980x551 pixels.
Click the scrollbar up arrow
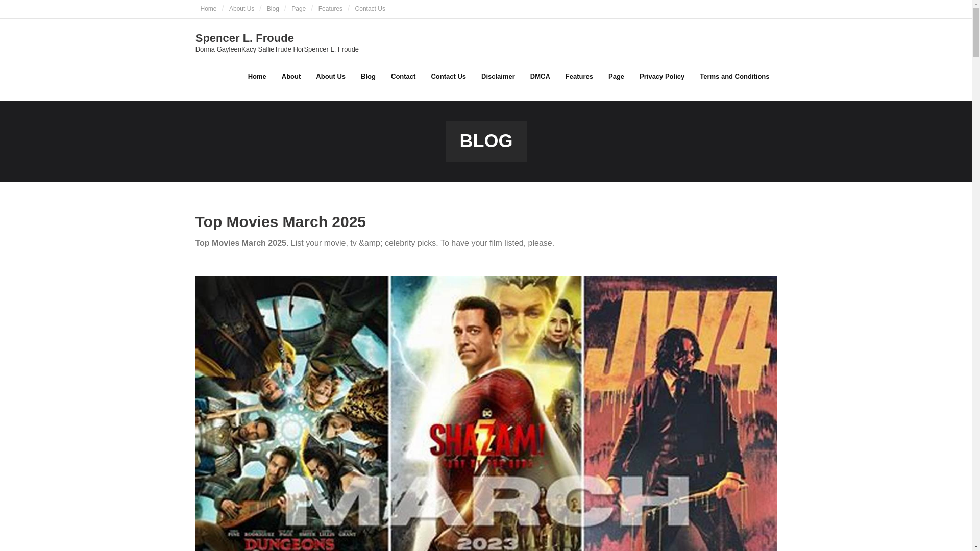point(976,4)
